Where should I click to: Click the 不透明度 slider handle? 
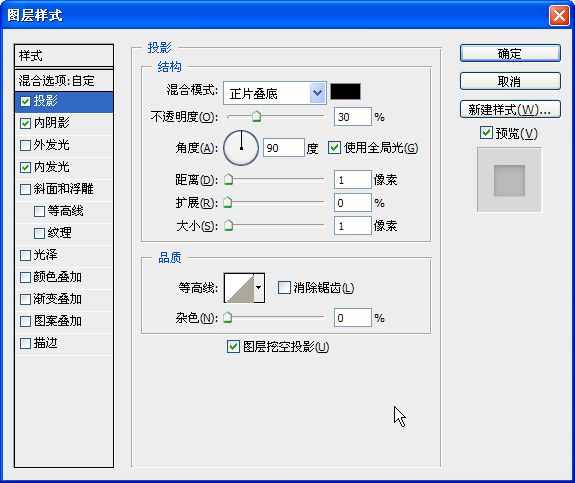256,117
